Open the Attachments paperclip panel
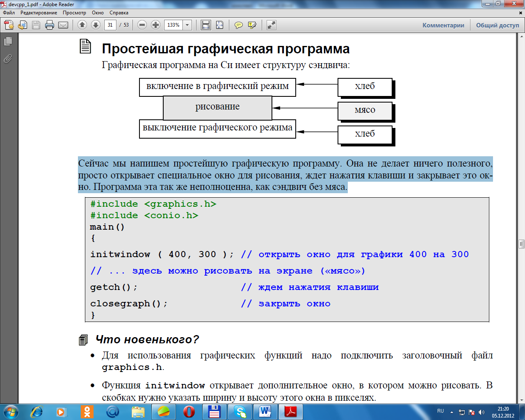 click(x=8, y=59)
